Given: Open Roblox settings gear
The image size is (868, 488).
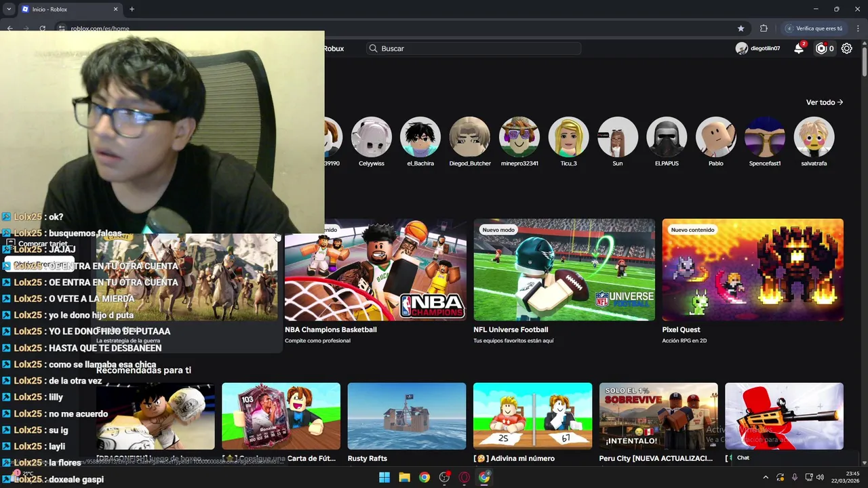Looking at the screenshot, I should (847, 48).
